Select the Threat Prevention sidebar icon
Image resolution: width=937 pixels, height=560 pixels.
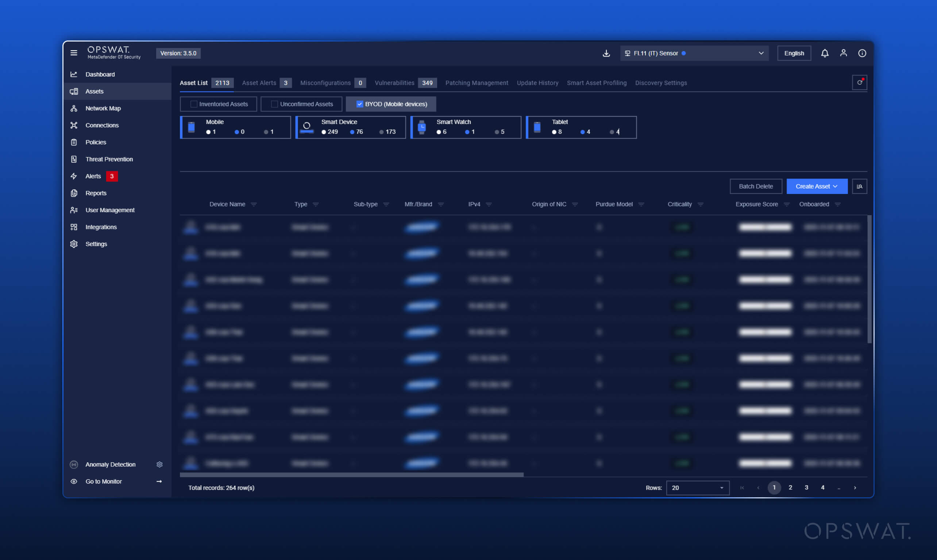click(74, 159)
